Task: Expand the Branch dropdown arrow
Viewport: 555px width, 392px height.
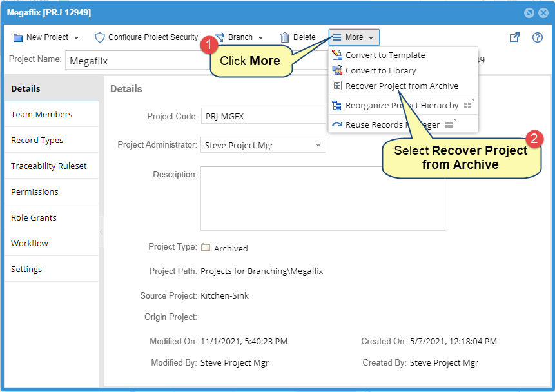Action: point(261,38)
